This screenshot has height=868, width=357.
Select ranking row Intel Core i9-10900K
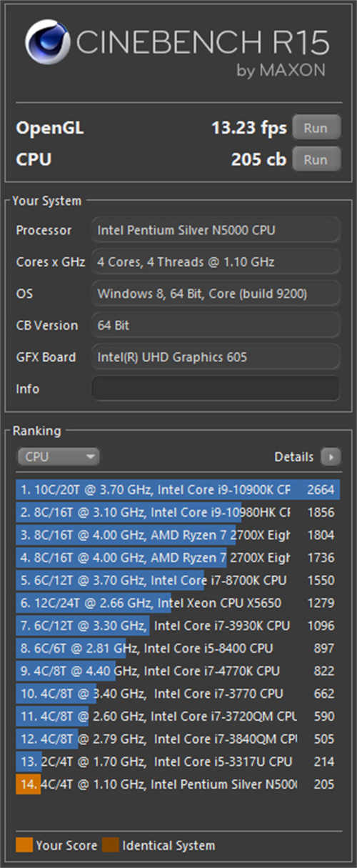point(178,489)
